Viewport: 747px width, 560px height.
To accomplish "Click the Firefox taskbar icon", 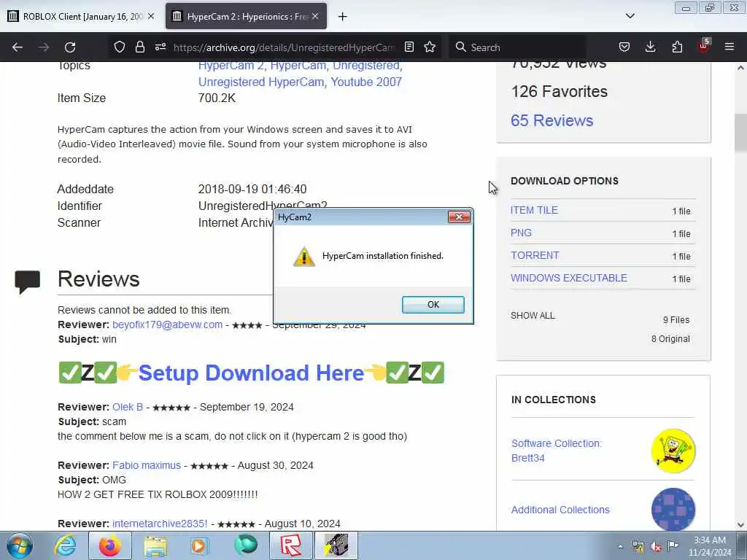I will [x=109, y=545].
